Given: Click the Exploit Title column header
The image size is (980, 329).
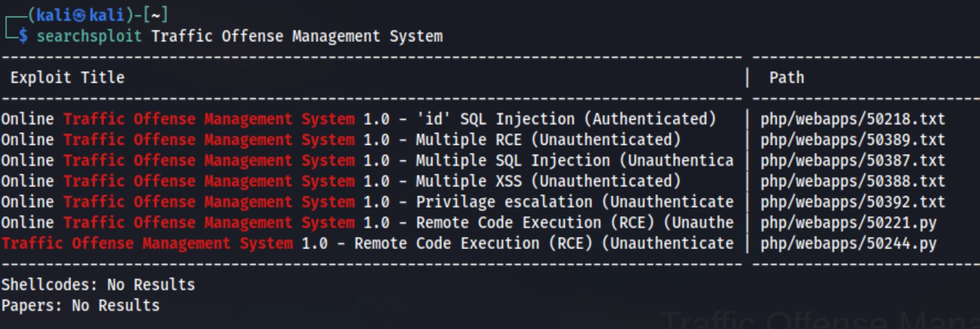Looking at the screenshot, I should click(x=67, y=78).
